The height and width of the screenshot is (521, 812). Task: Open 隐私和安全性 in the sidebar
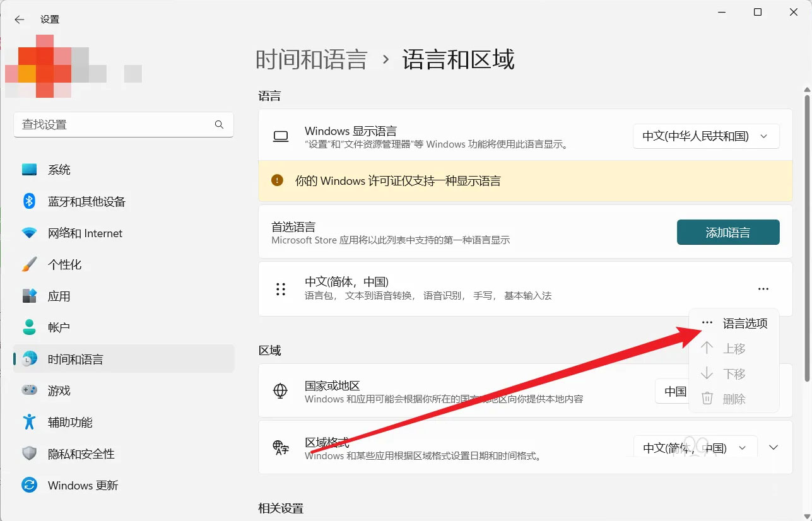124,454
